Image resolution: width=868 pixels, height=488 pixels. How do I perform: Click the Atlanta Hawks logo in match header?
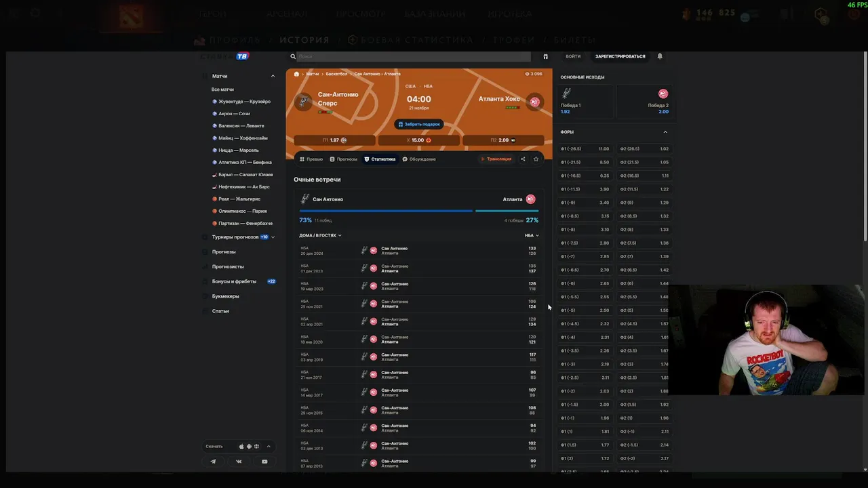point(534,102)
